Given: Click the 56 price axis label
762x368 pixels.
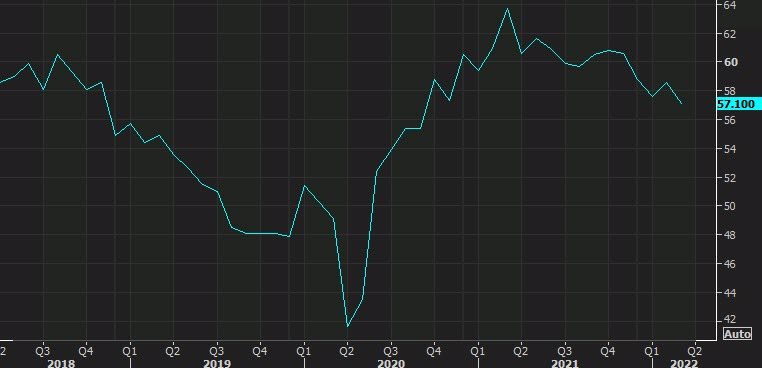Looking at the screenshot, I should point(730,120).
